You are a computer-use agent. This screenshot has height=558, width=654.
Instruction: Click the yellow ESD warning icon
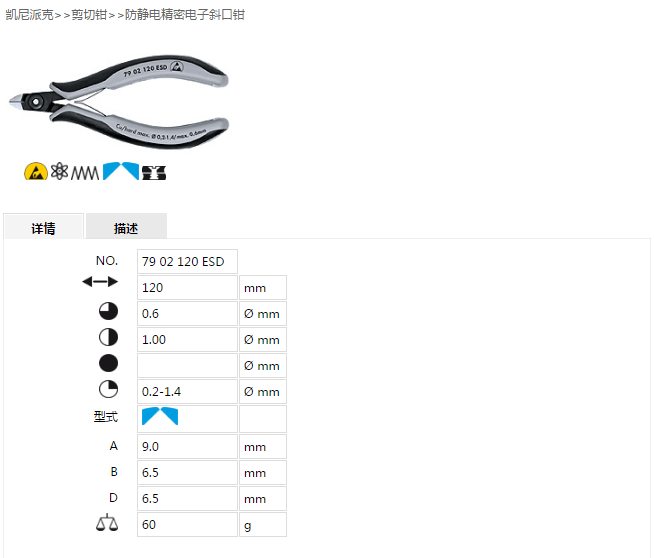[35, 171]
